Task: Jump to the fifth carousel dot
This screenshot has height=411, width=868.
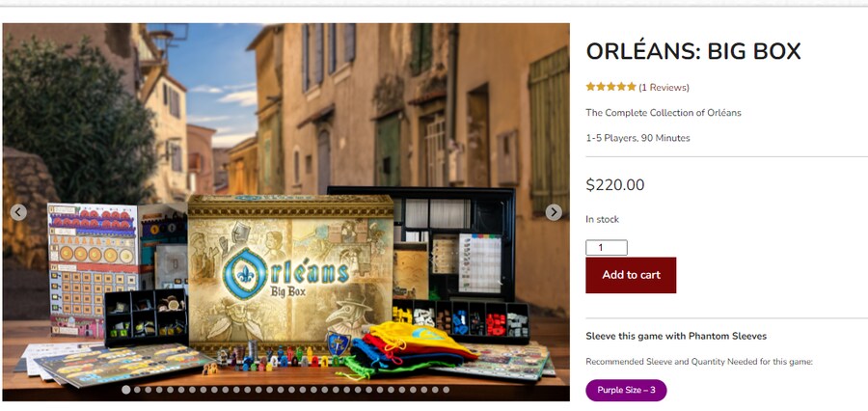Action: [x=170, y=390]
